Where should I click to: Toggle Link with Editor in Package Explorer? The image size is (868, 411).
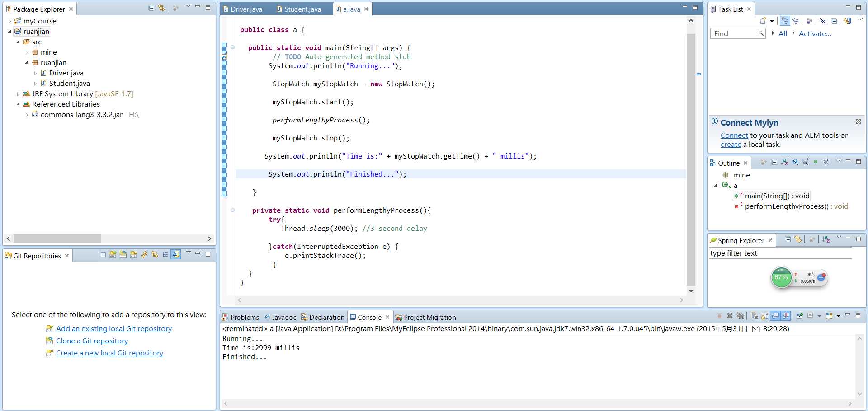point(161,8)
